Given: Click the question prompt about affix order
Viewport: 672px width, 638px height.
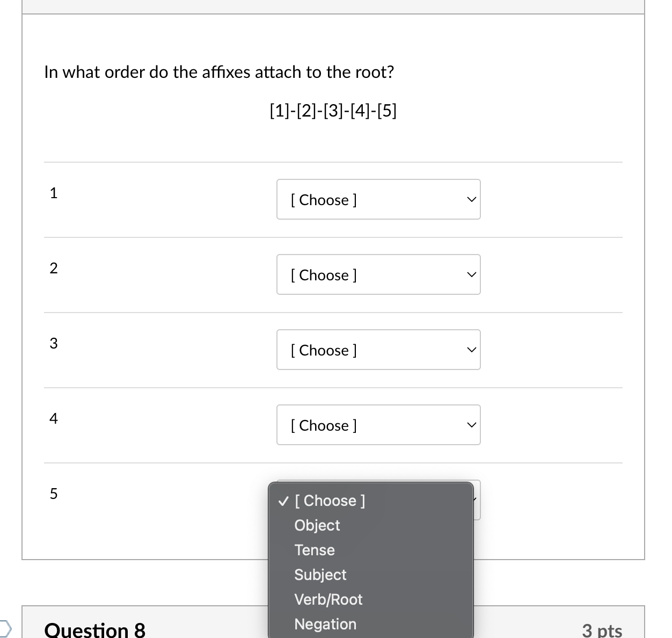Looking at the screenshot, I should (219, 72).
